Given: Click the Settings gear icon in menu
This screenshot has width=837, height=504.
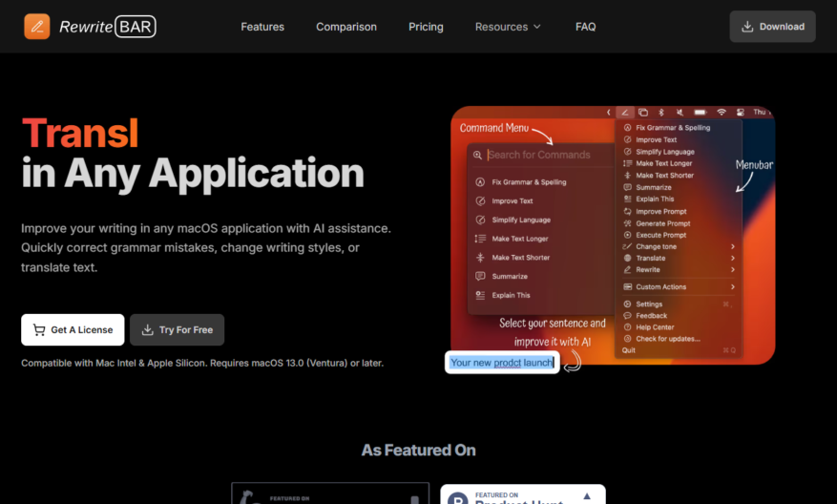Looking at the screenshot, I should [x=627, y=304].
